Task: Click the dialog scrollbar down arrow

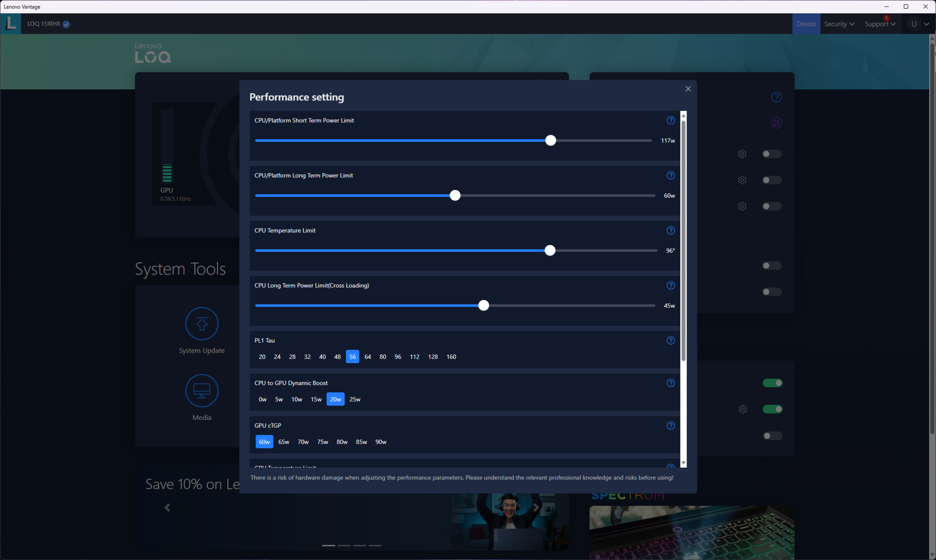Action: [683, 463]
